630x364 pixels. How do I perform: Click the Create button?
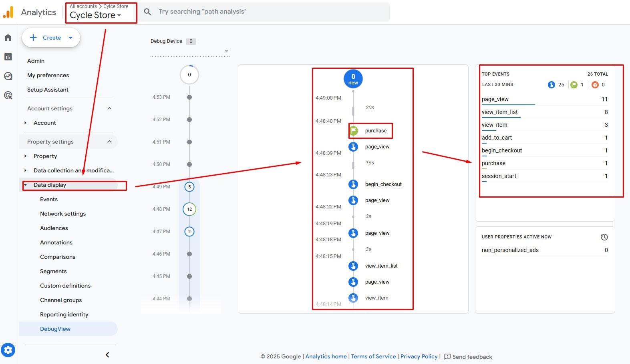click(x=51, y=38)
